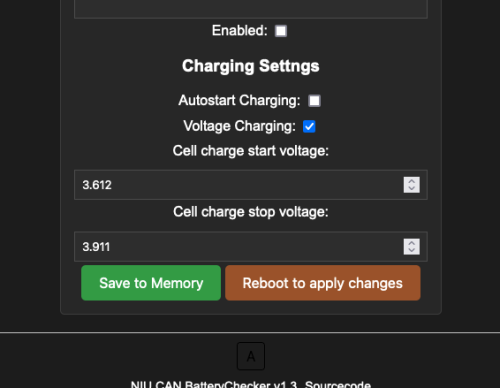Click the 'Enabled:' label text

tap(240, 31)
